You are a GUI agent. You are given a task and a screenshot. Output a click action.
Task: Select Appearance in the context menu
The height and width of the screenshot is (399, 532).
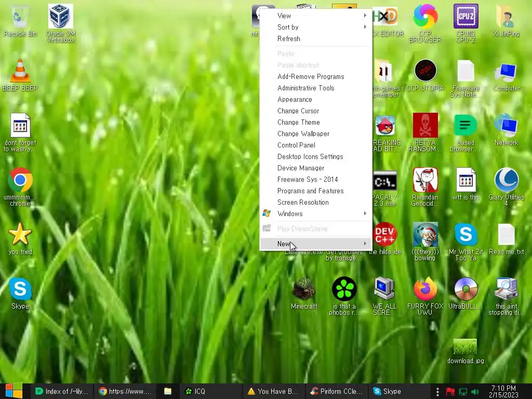(316, 99)
